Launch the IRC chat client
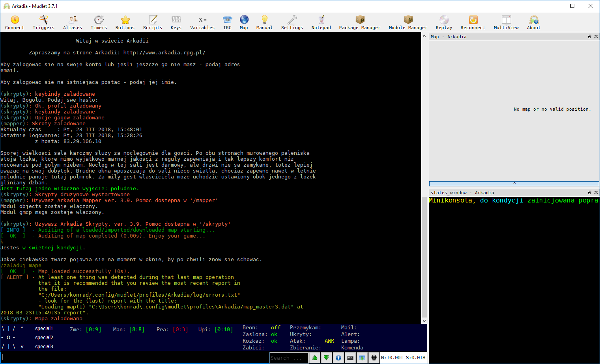 point(227,22)
